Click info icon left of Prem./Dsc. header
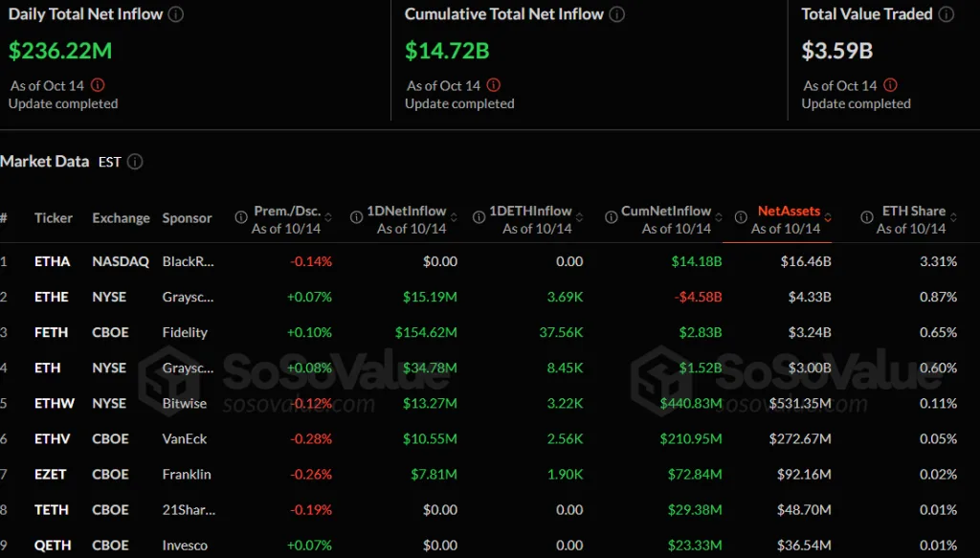The width and height of the screenshot is (980, 558). pyautogui.click(x=241, y=218)
